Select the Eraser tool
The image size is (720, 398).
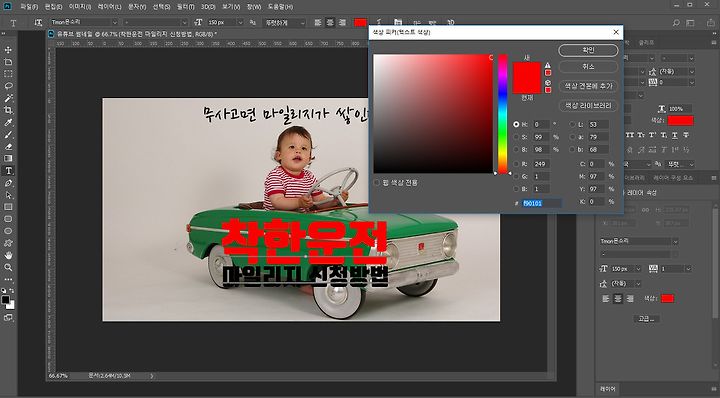click(8, 147)
